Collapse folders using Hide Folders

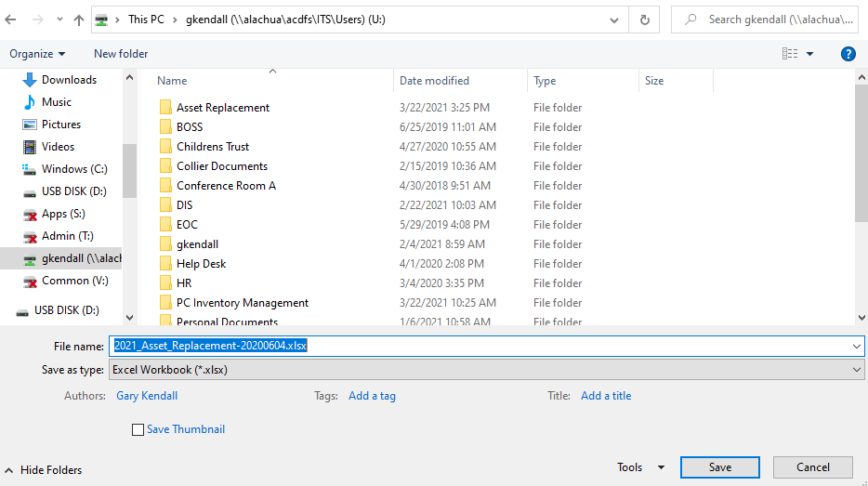pos(43,470)
